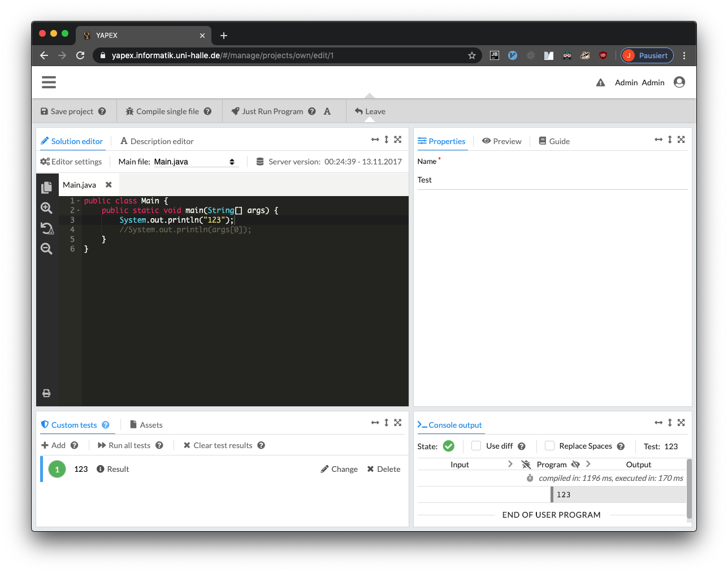728x573 pixels.
Task: Click the zoom out magnifier icon
Action: coord(46,249)
